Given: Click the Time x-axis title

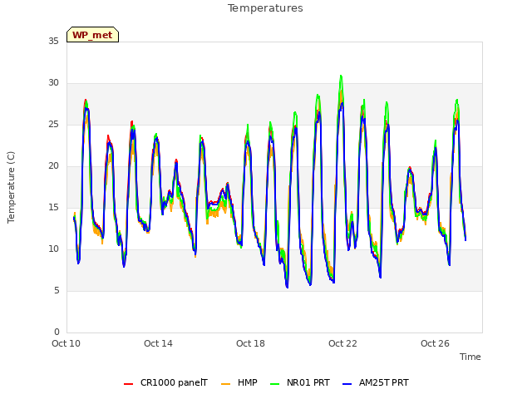Looking at the screenshot, I should [x=470, y=357].
